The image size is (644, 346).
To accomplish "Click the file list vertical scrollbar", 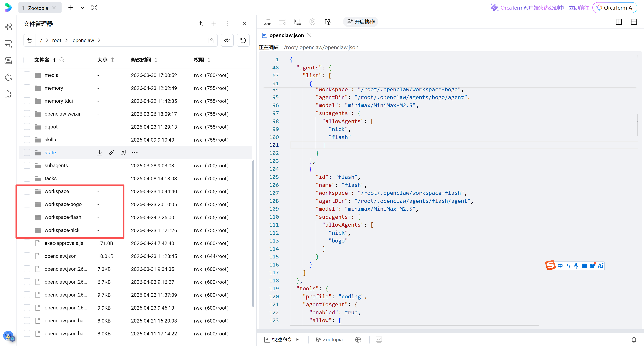I will point(253,234).
